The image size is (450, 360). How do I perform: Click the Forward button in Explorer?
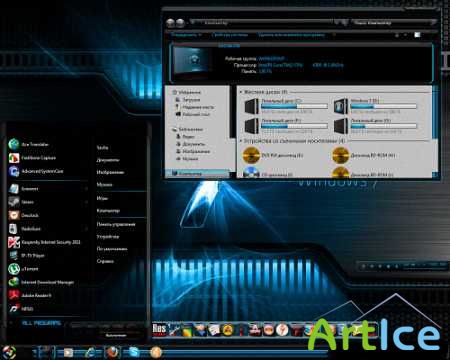[180, 23]
